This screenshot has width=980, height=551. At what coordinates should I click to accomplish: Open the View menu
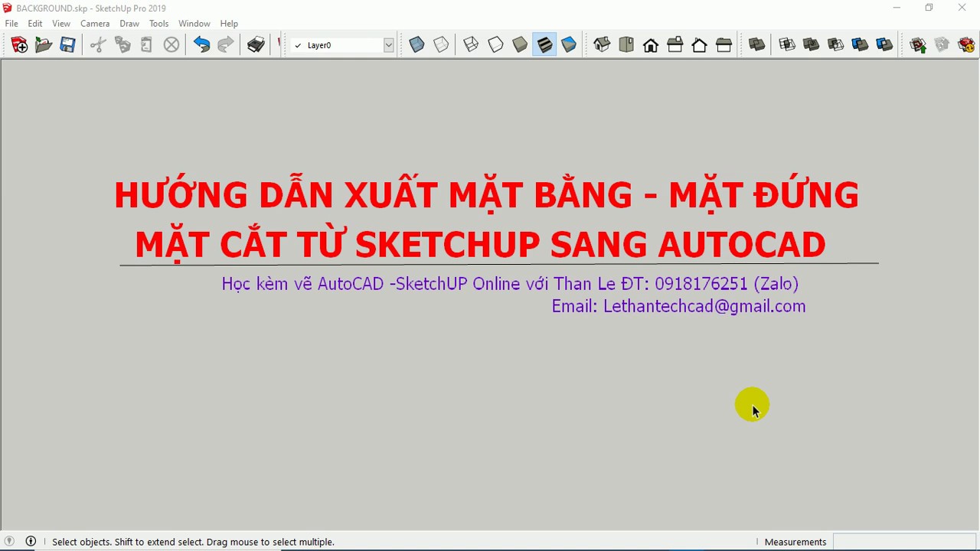(61, 24)
